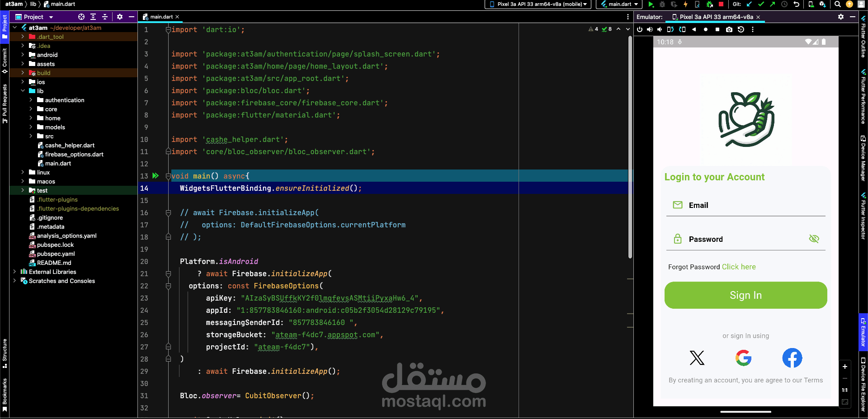This screenshot has width=868, height=419.
Task: Expand External Libraries node
Action: tap(14, 272)
